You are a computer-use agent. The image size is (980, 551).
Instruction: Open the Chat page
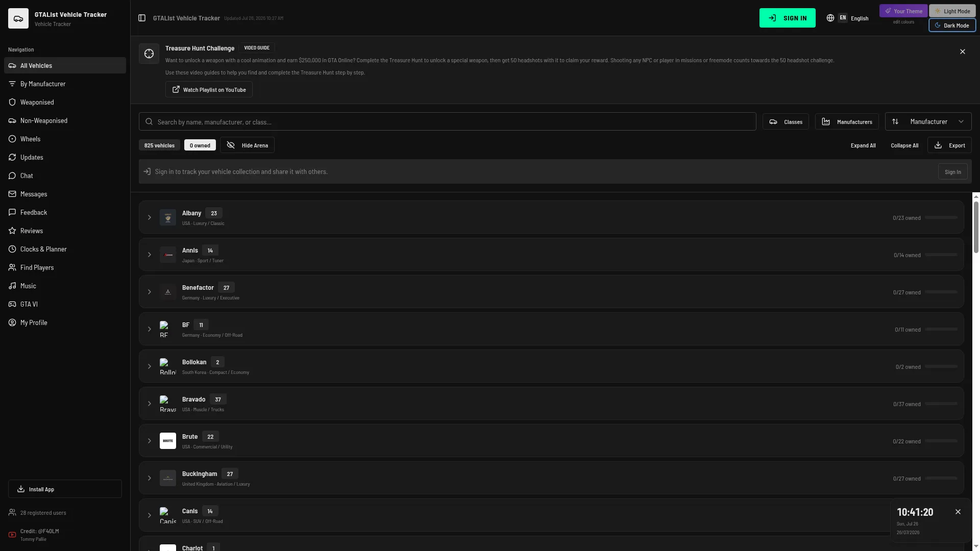click(65, 176)
